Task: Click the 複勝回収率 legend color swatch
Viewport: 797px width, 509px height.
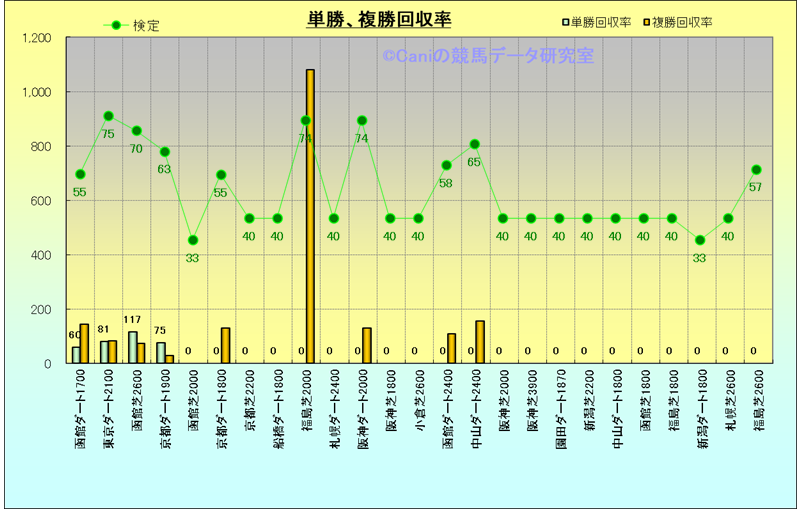Action: [647, 22]
